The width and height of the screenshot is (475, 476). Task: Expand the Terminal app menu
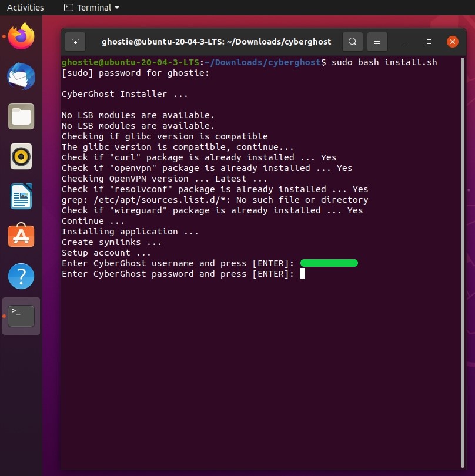point(92,7)
